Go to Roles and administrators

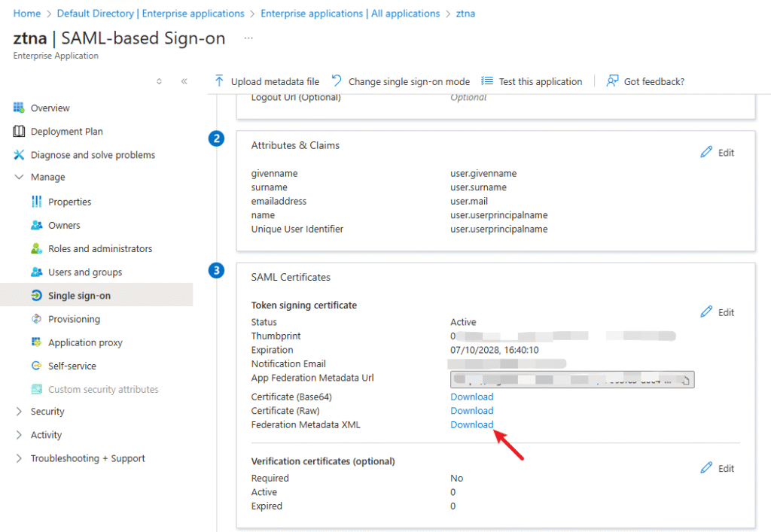pyautogui.click(x=99, y=248)
